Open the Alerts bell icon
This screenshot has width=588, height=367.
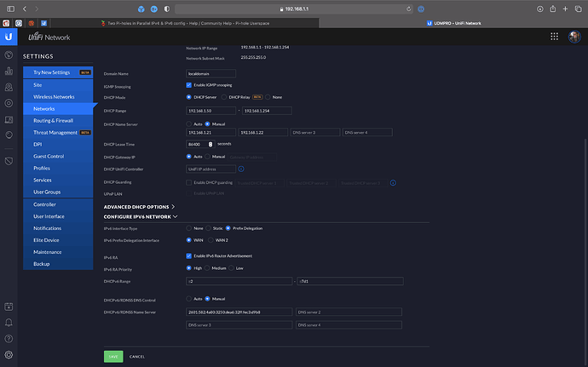pyautogui.click(x=9, y=323)
